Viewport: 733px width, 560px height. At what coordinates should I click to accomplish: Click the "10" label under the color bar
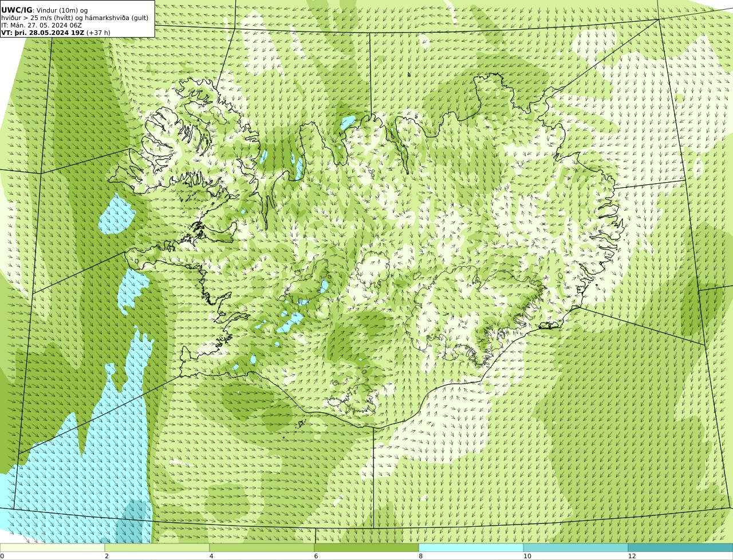[x=527, y=556]
